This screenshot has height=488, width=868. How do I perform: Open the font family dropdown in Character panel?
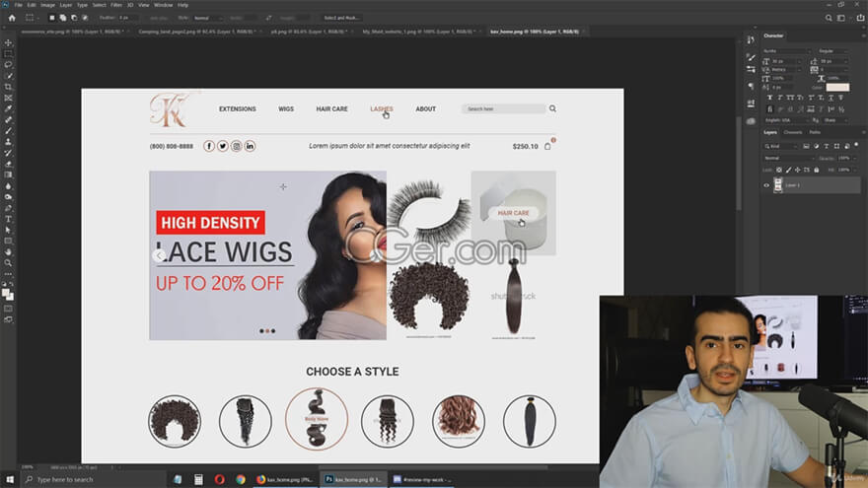(x=787, y=51)
